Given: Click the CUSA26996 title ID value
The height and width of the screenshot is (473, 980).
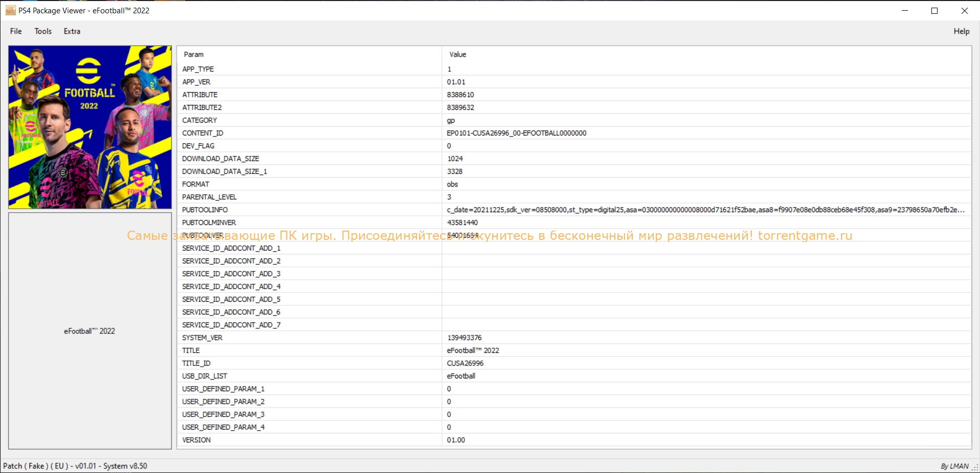Looking at the screenshot, I should [465, 363].
